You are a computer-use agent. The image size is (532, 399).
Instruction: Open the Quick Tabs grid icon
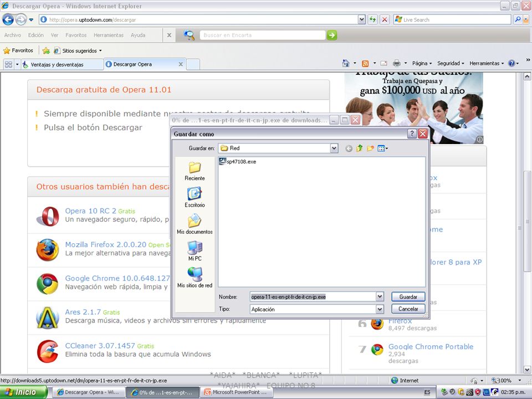point(8,64)
